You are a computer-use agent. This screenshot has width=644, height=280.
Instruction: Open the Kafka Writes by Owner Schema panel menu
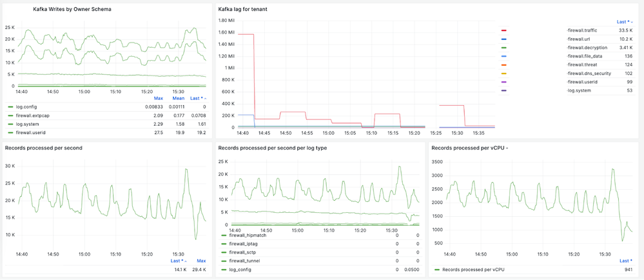point(72,10)
